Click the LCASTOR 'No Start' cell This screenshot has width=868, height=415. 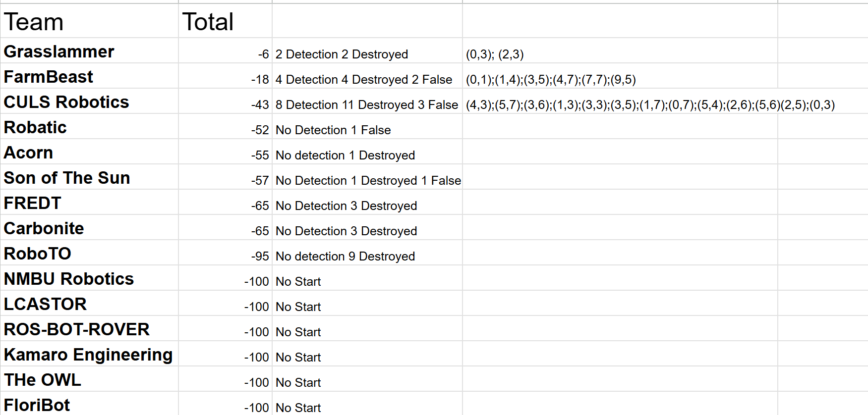click(367, 303)
